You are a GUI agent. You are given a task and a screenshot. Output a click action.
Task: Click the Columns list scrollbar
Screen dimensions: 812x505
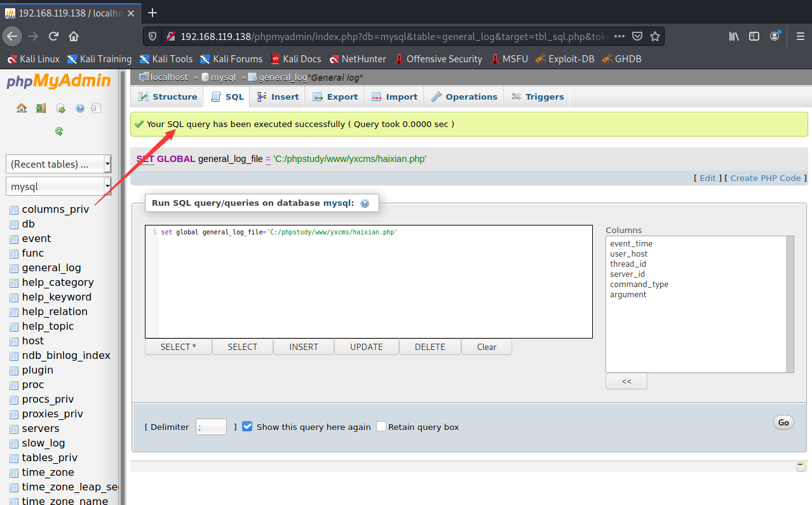point(790,304)
